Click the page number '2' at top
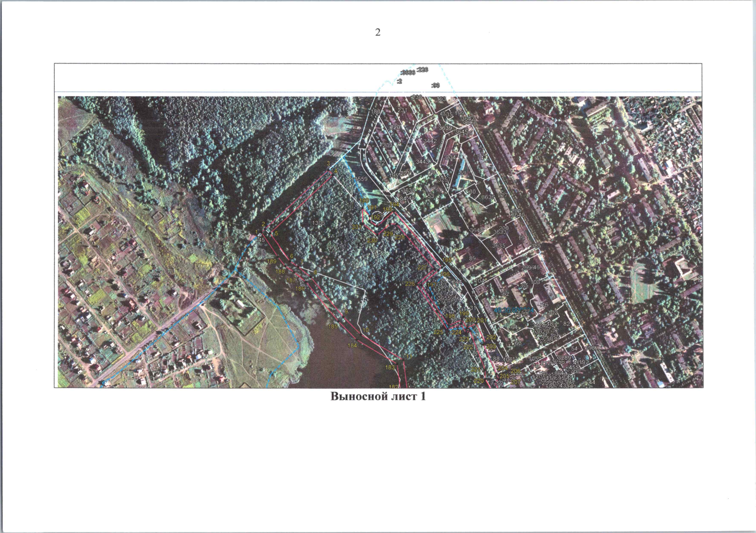The image size is (756, 533). (378, 32)
